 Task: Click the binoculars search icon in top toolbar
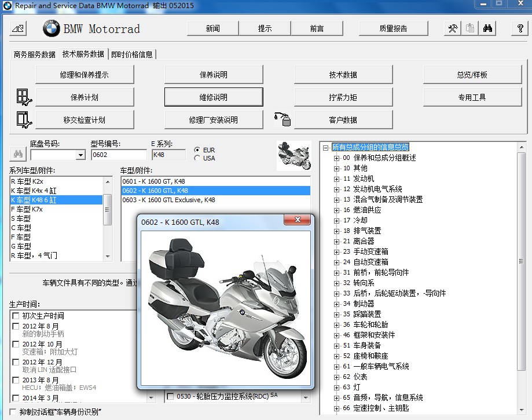click(487, 28)
